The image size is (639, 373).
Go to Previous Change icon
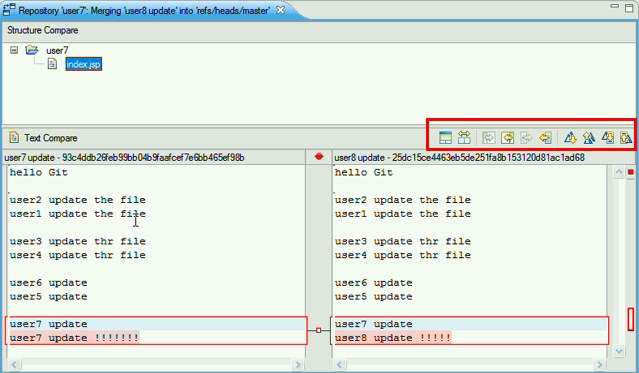[626, 138]
